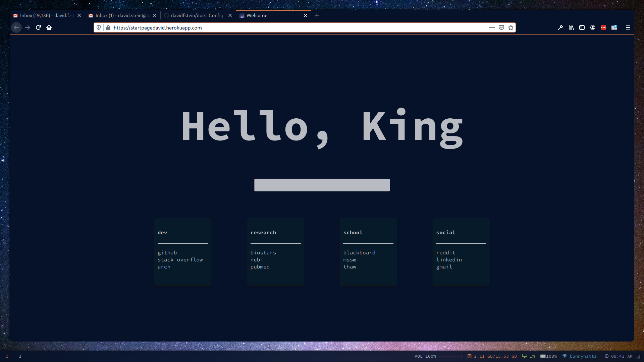This screenshot has height=362, width=644.
Task: Reload the current page
Action: pos(38,27)
